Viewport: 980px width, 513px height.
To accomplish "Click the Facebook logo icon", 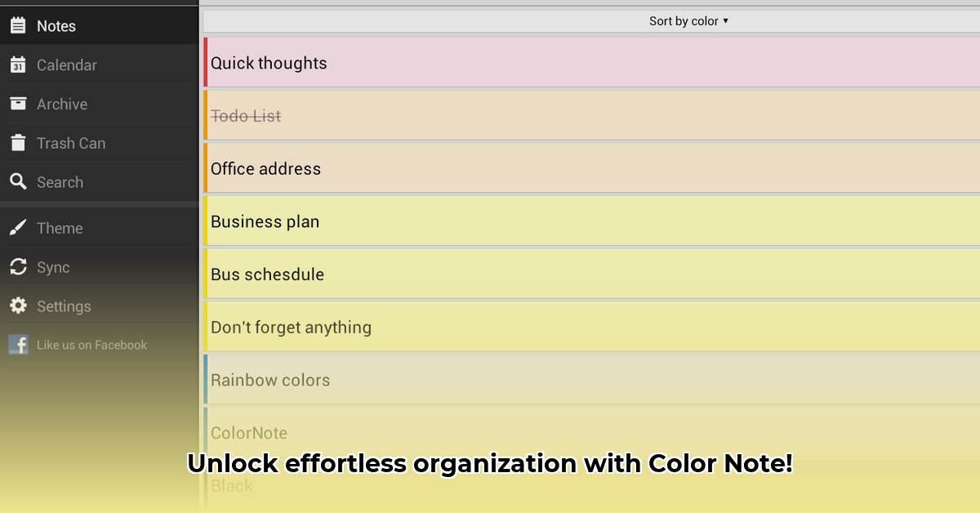I will [18, 345].
